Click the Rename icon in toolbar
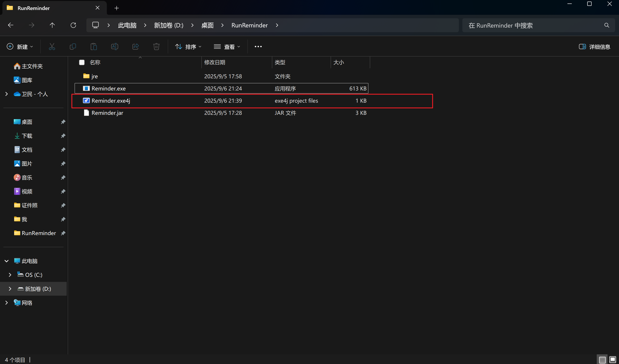Image resolution: width=619 pixels, height=364 pixels. click(x=114, y=47)
